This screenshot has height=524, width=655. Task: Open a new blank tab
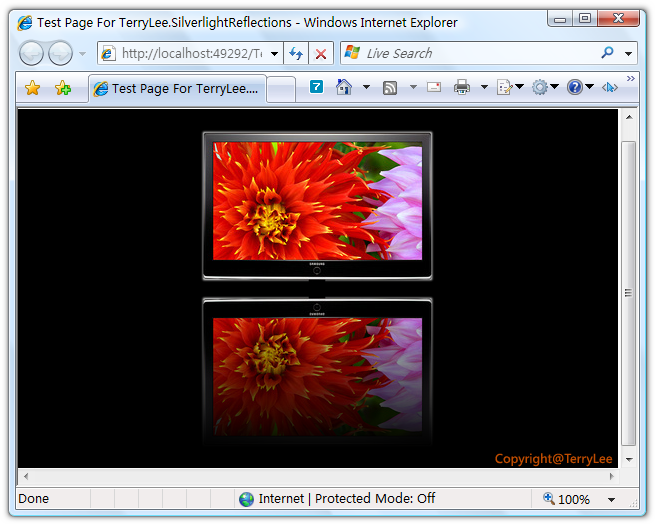point(281,89)
